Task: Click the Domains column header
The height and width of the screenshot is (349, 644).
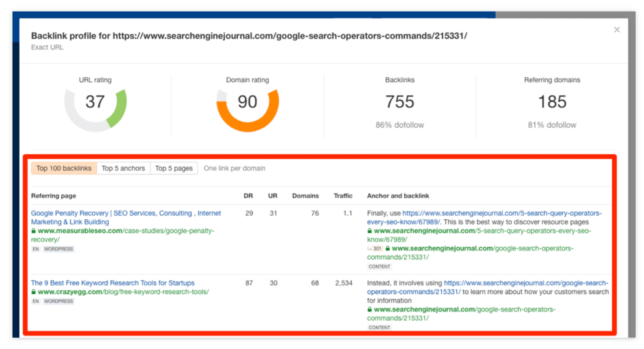Action: pos(305,196)
